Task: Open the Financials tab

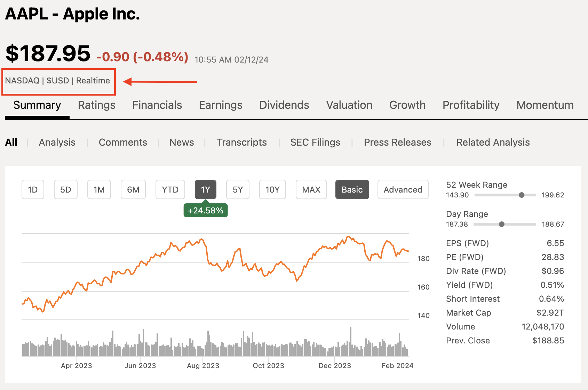Action: pos(157,105)
